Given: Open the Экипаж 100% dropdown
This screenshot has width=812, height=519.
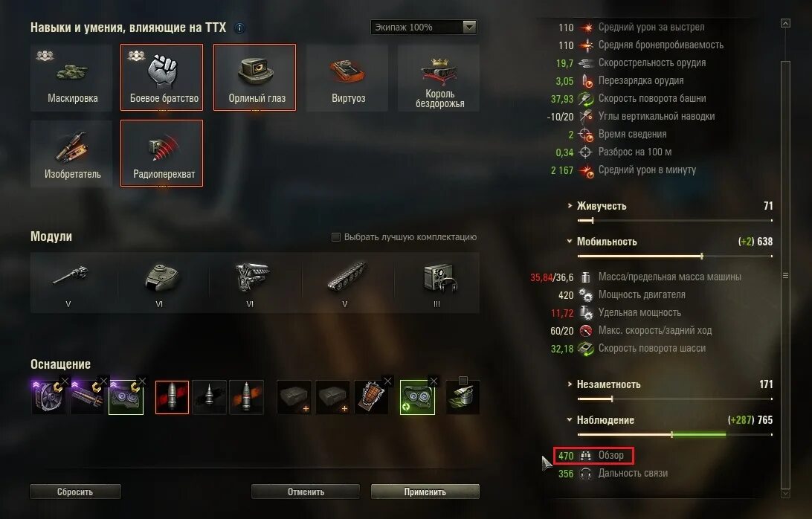Looking at the screenshot, I should click(424, 27).
